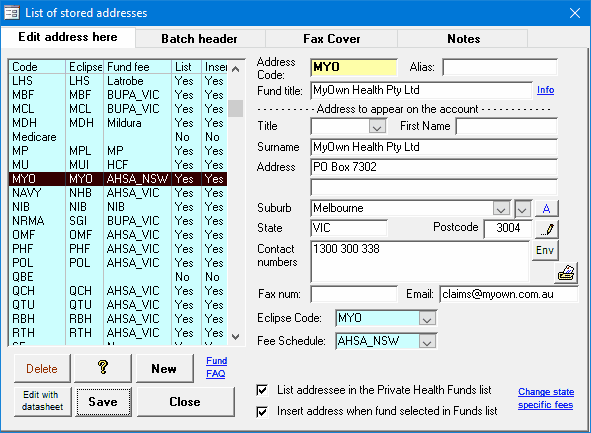This screenshot has height=433, width=591.
Task: Select the NIB row in list
Action: click(118, 207)
